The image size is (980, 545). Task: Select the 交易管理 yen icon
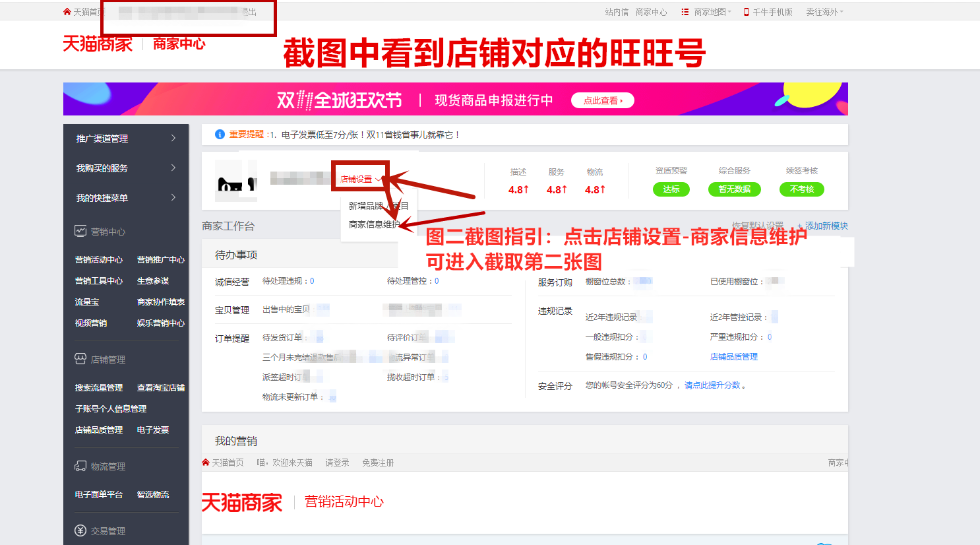pos(80,530)
